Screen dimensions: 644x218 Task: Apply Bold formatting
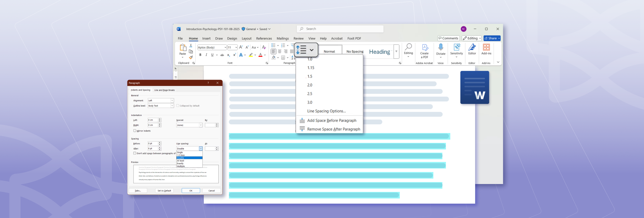point(200,55)
